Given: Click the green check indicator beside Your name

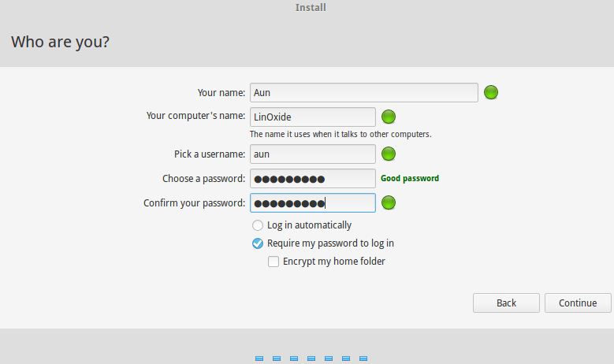Looking at the screenshot, I should click(x=491, y=93).
